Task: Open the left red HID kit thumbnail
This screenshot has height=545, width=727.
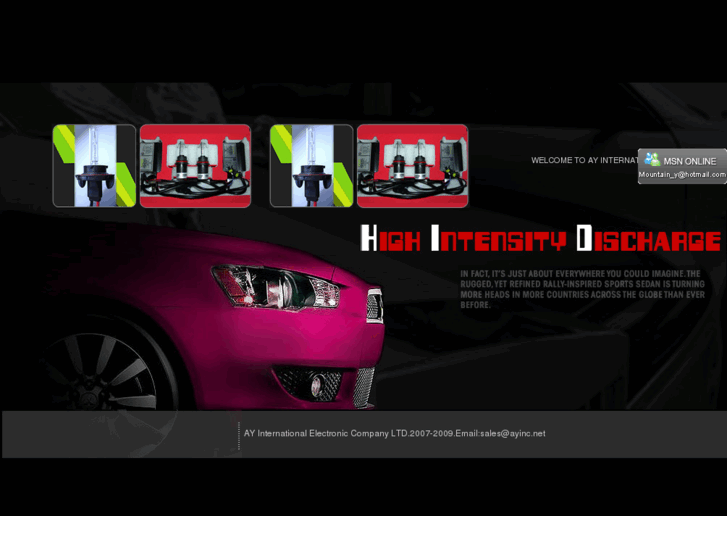Action: tap(195, 166)
